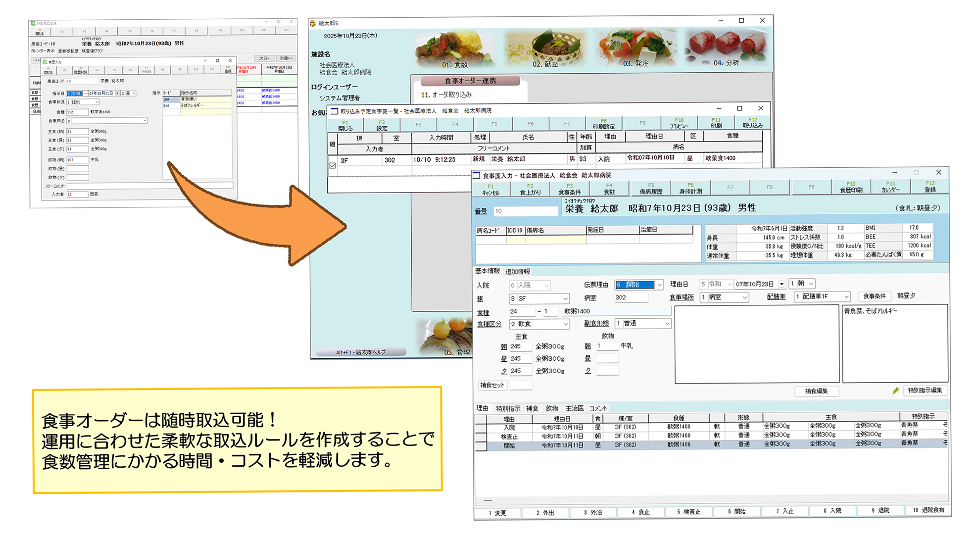The height and width of the screenshot is (537, 980).
Task: Select the コメント tab in the lower panel
Action: pos(598,408)
